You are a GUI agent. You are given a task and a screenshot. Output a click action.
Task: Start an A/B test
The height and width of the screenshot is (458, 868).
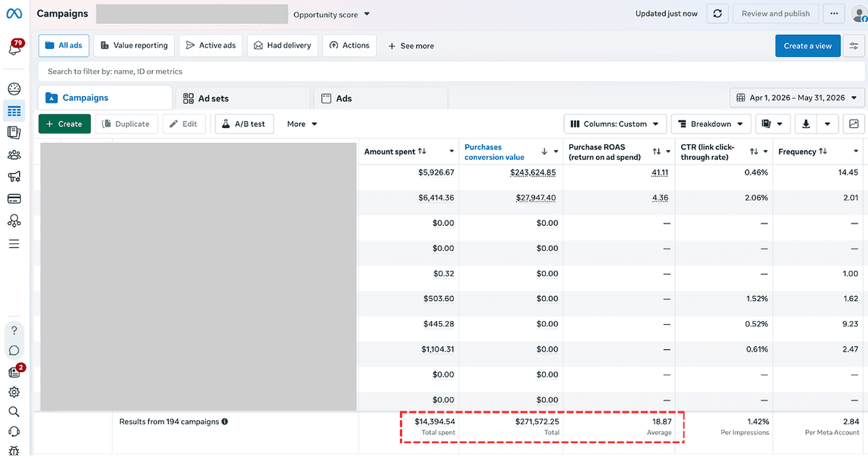(x=244, y=124)
